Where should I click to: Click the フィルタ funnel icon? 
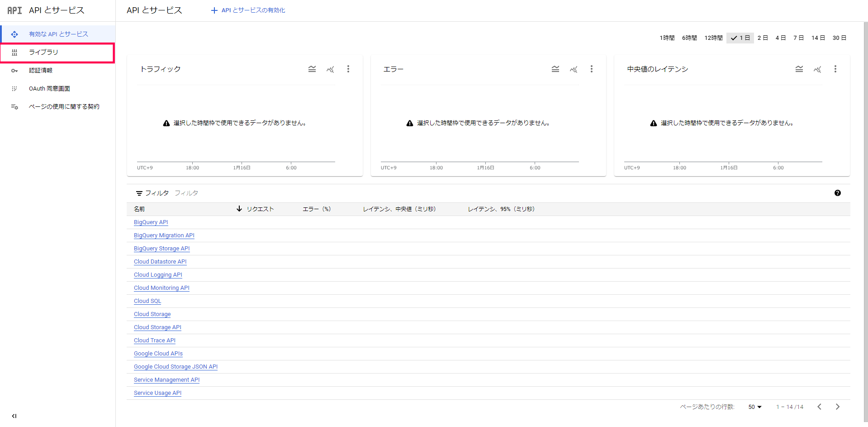coord(139,193)
